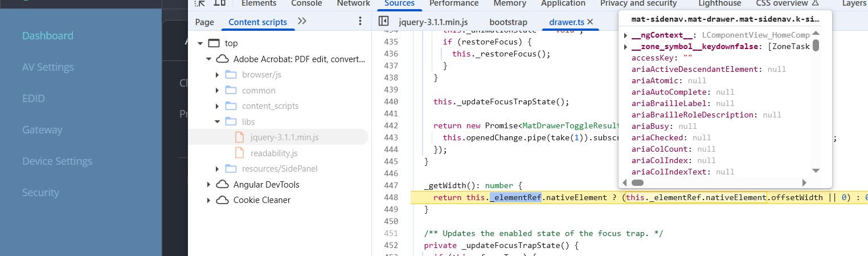
Task: Select the Content scripts navigator tab
Action: pyautogui.click(x=258, y=22)
